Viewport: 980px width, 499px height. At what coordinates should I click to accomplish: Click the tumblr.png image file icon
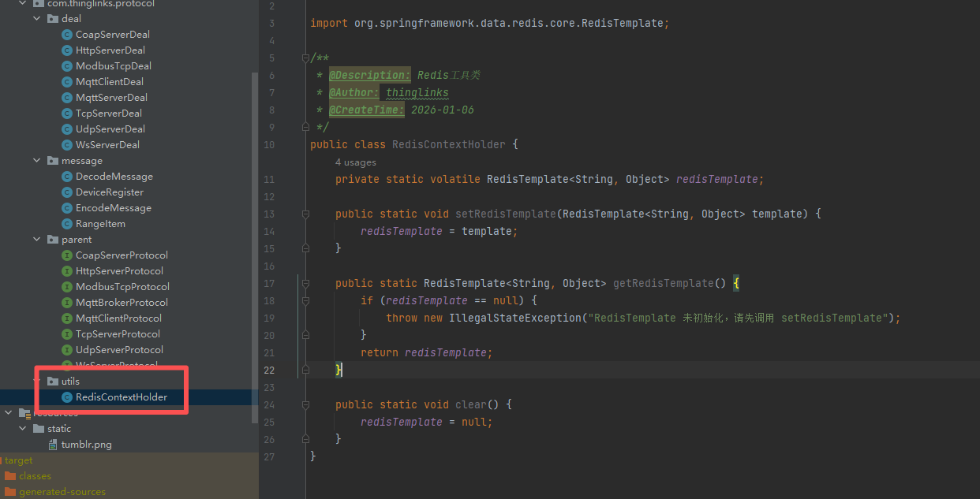point(53,445)
